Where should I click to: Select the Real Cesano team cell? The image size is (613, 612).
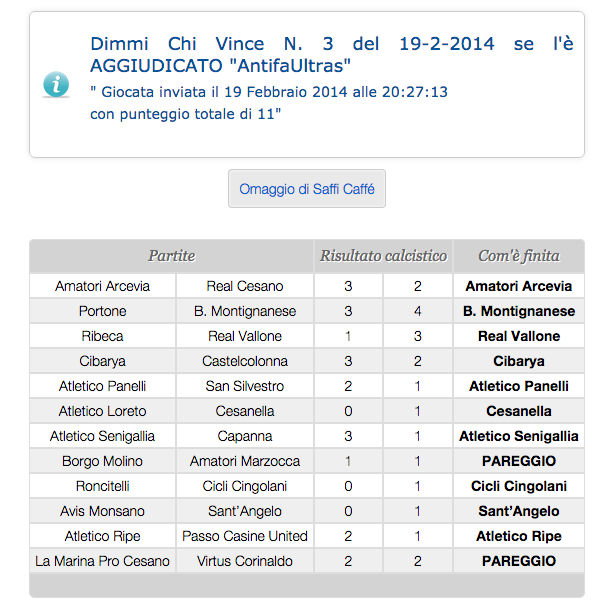coord(245,286)
